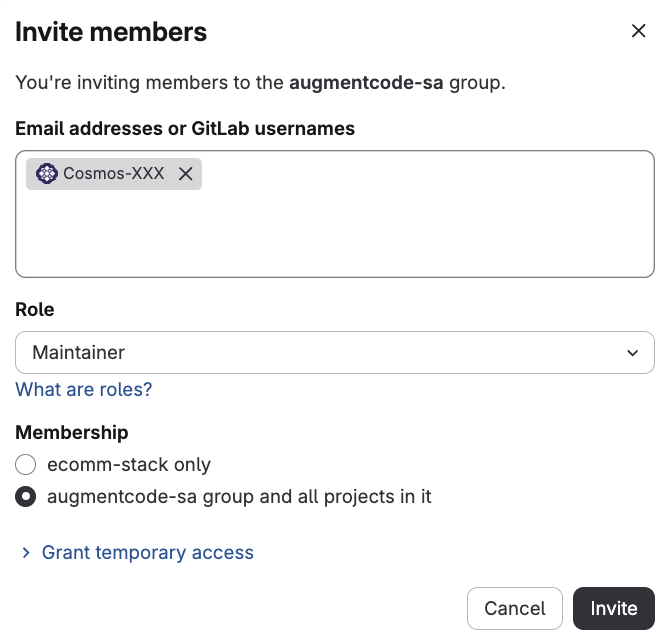Open the 'What are roles?' help link
Image resolution: width=664 pixels, height=642 pixels.
83,390
